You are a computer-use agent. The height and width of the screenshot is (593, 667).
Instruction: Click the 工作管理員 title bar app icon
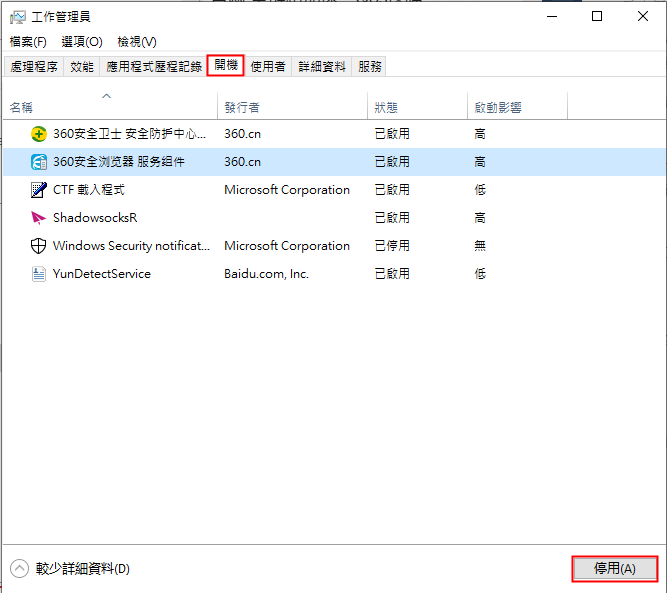tap(17, 17)
